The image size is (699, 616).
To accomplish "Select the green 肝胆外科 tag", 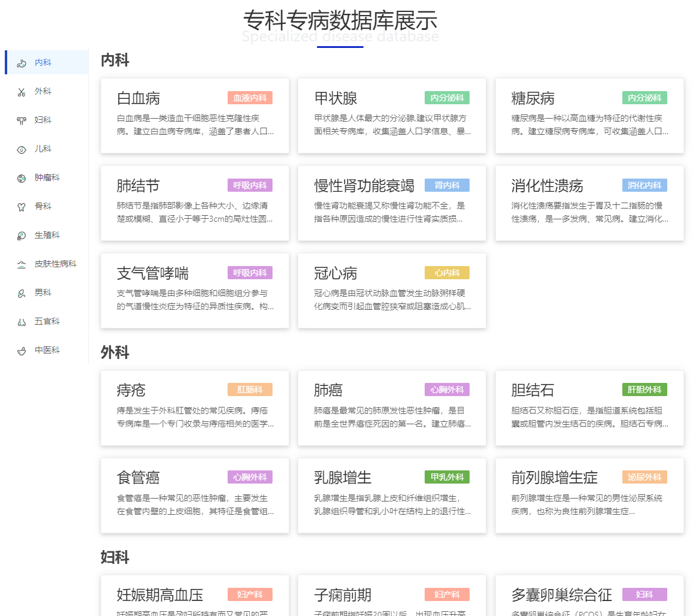I will [x=644, y=389].
